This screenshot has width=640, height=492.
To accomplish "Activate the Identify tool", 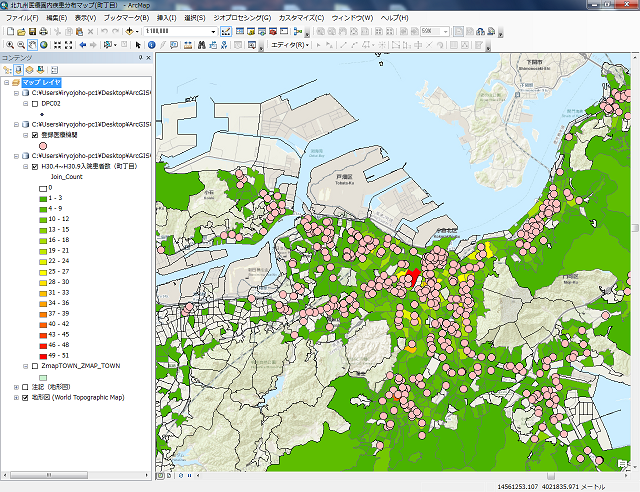I will tap(152, 45).
